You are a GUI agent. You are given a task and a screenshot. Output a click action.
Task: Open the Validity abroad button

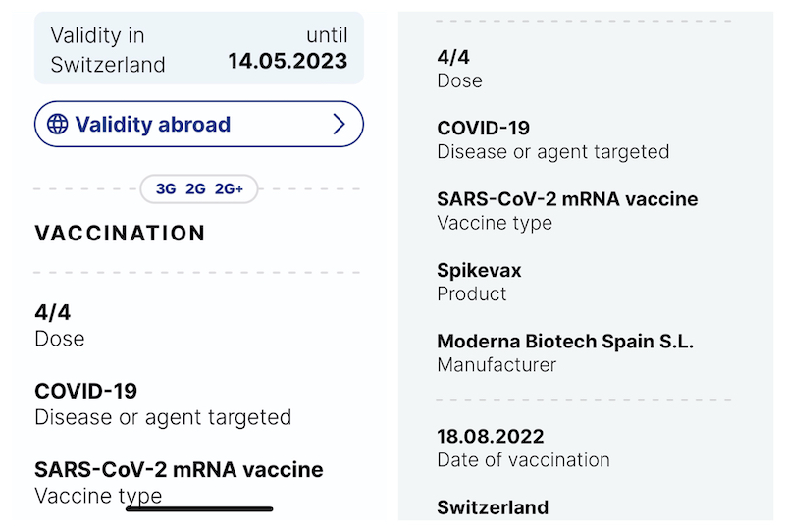click(x=198, y=124)
